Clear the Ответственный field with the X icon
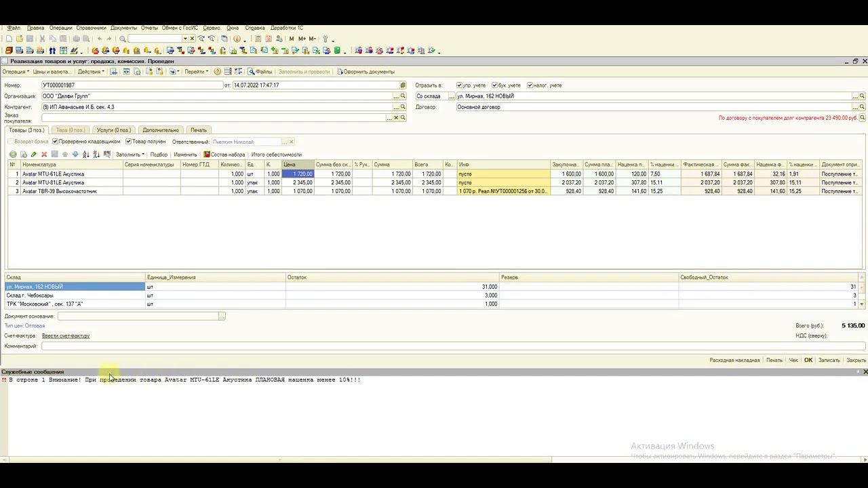This screenshot has height=488, width=868. [292, 142]
